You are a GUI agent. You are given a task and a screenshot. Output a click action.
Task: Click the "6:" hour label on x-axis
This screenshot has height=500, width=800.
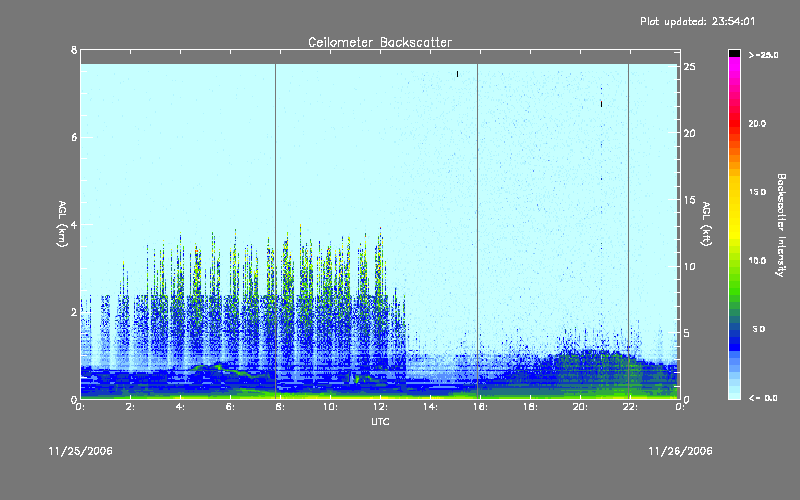tap(231, 407)
